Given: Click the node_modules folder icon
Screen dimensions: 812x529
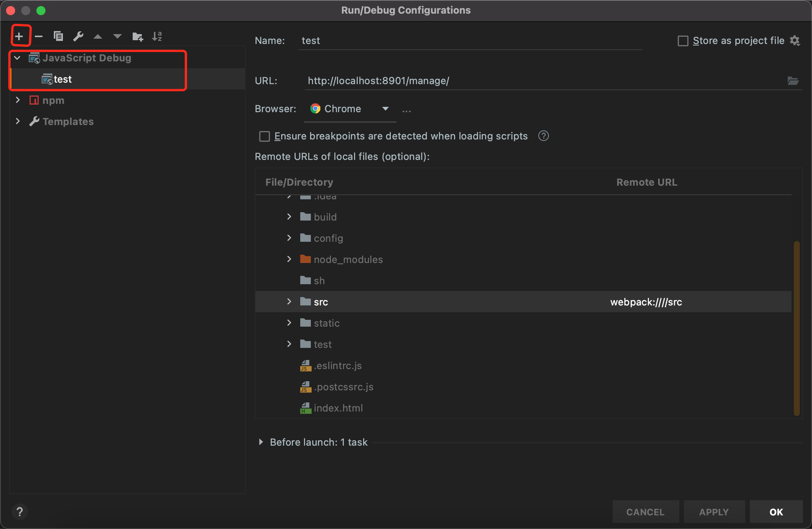Looking at the screenshot, I should tap(306, 259).
